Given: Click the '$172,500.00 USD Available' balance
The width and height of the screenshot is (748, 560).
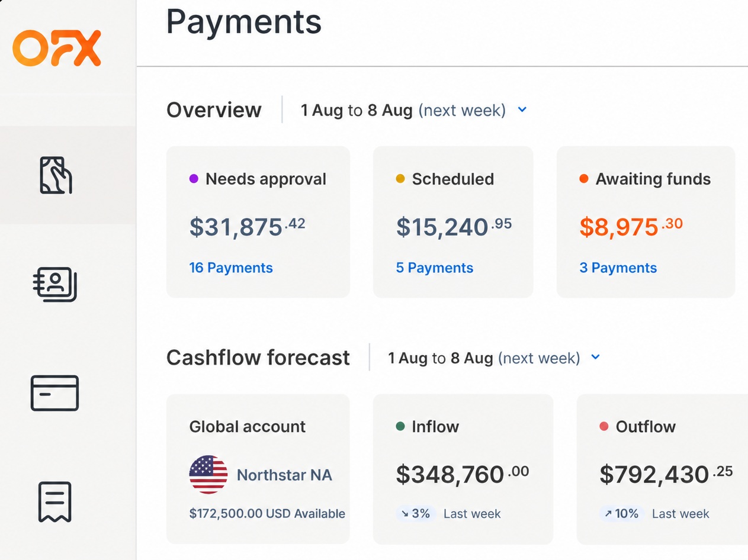Looking at the screenshot, I should 267,513.
